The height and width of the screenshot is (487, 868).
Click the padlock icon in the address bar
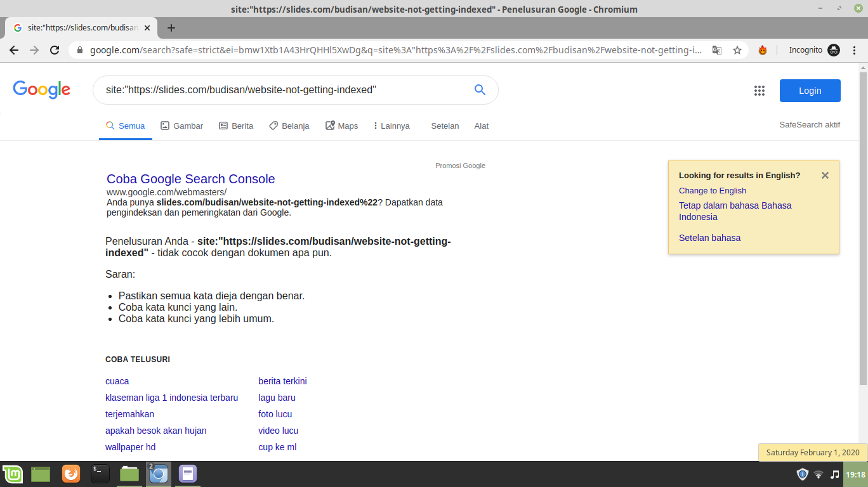80,50
